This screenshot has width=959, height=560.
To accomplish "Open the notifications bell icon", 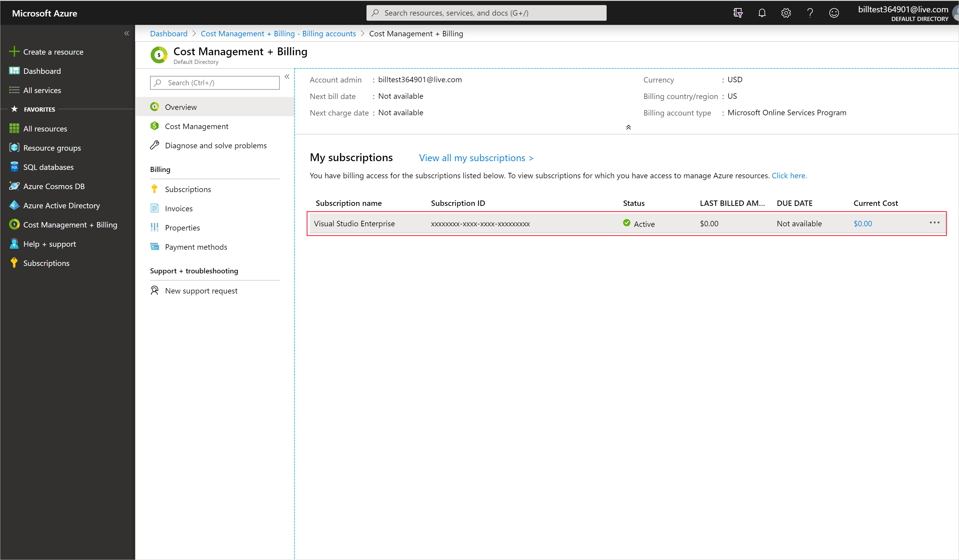I will point(762,13).
